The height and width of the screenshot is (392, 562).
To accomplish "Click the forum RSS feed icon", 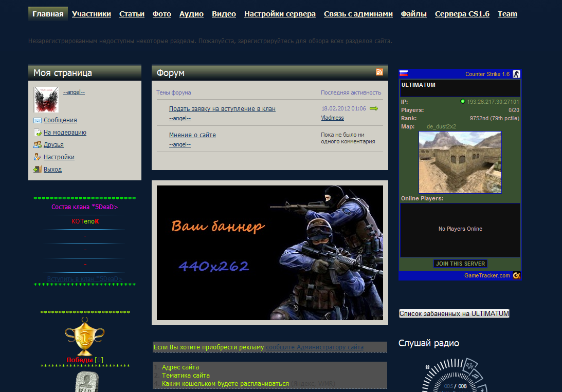I will [x=379, y=72].
